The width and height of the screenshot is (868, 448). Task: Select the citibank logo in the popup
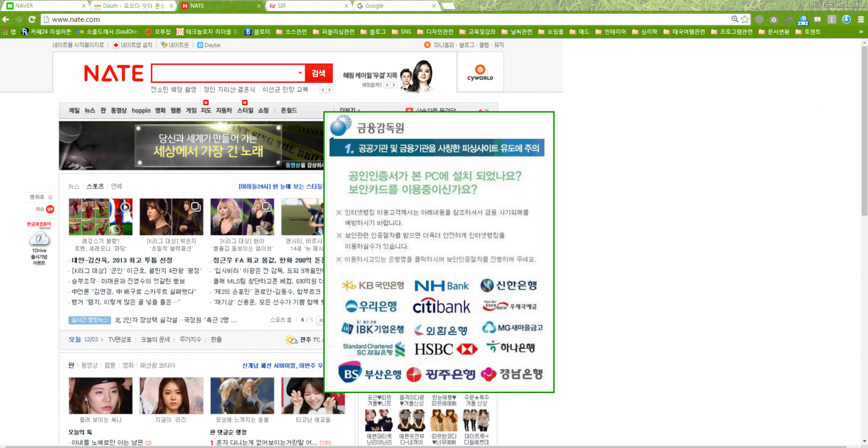[x=441, y=307]
